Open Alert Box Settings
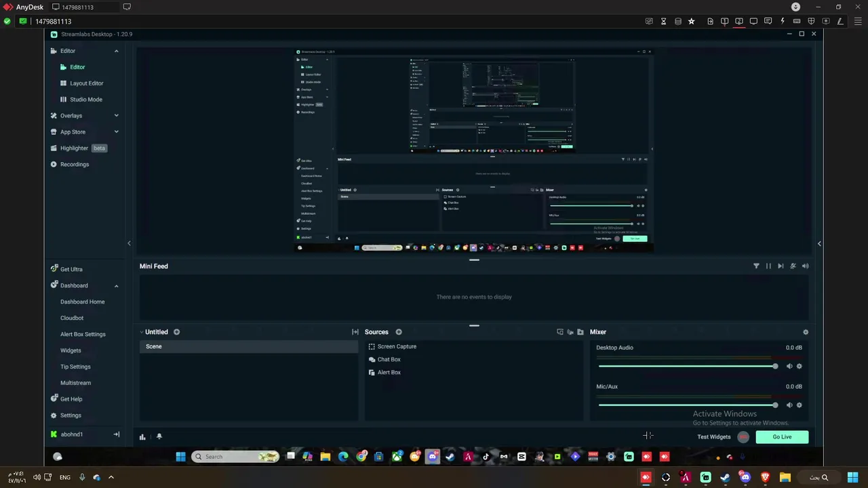This screenshot has width=868, height=488. click(x=83, y=334)
